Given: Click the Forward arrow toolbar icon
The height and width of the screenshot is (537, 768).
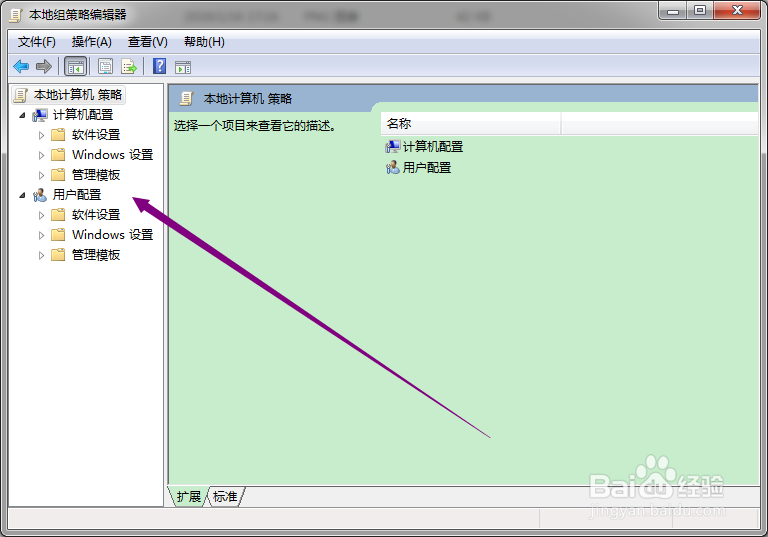Looking at the screenshot, I should tap(44, 66).
